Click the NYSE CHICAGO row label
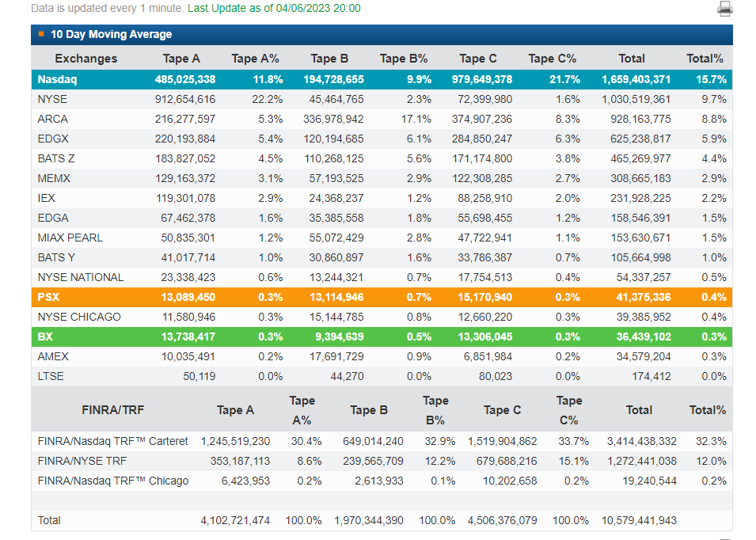The height and width of the screenshot is (540, 756). click(79, 317)
